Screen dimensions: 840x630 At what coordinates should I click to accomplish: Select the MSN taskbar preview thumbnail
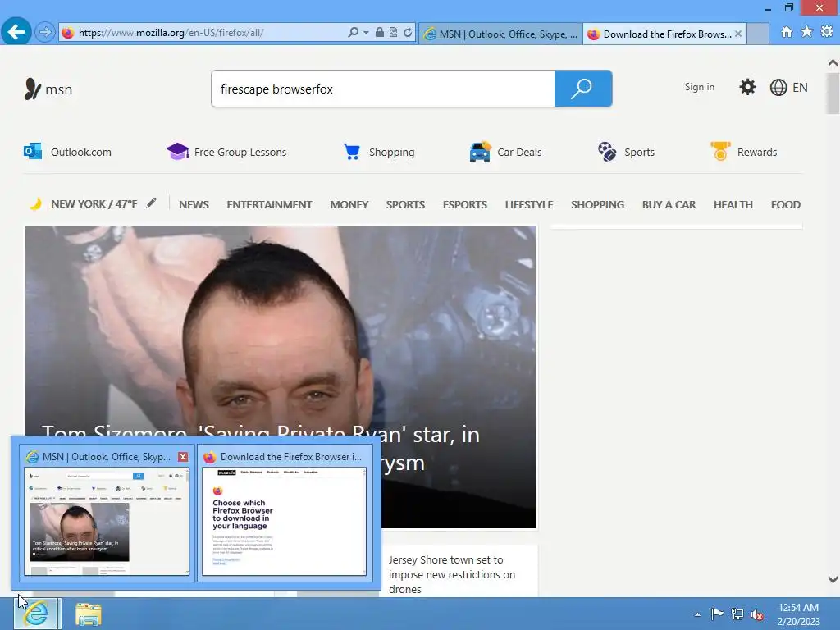(x=107, y=521)
